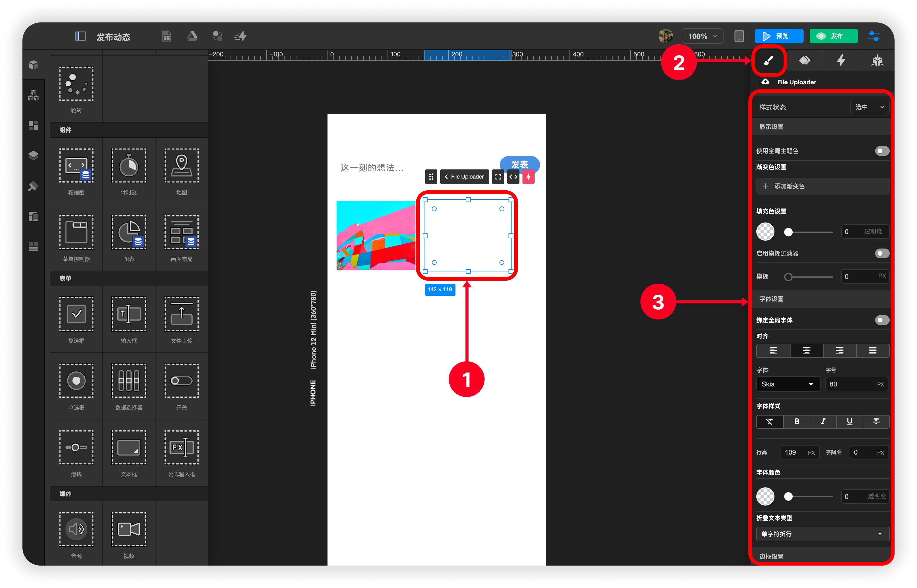
Task: Set text alignment to right
Action: coord(839,350)
